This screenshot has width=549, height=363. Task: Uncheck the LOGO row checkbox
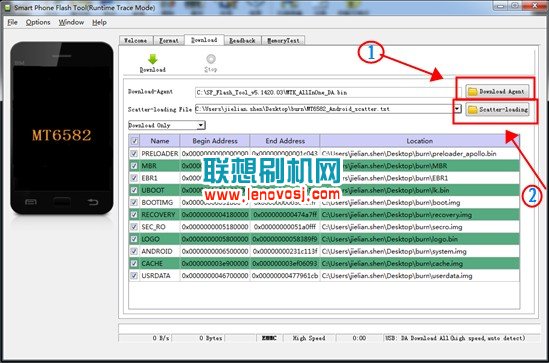click(x=134, y=239)
